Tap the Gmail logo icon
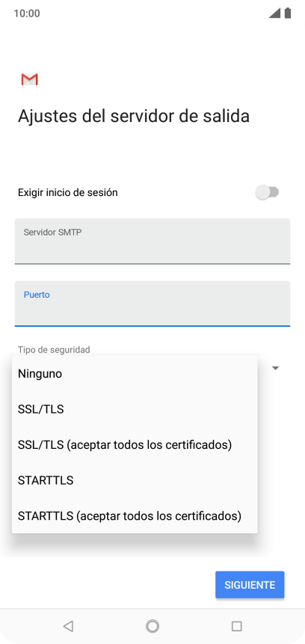The height and width of the screenshot is (644, 305). tap(30, 79)
